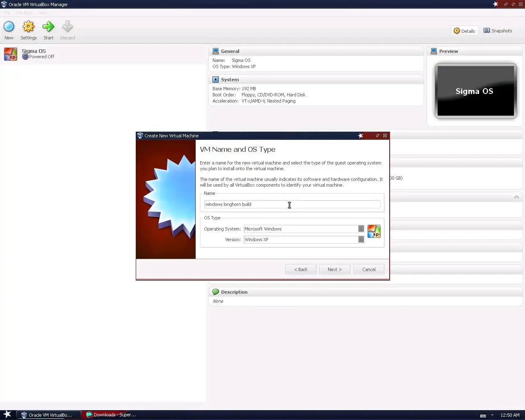The width and height of the screenshot is (525, 420).
Task: Select Sigma OS entry in VM list
Action: tap(103, 54)
